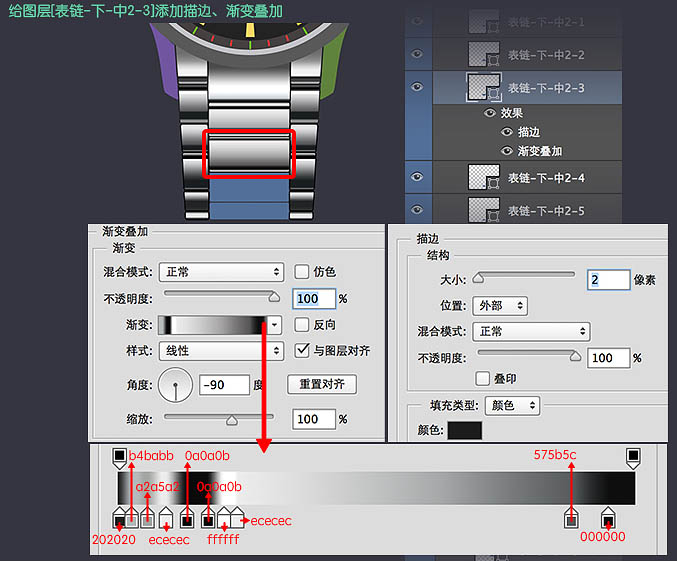Expand the 填充类型 dropdown showing 颜色
Screen dimensions: 677x561
click(x=511, y=405)
